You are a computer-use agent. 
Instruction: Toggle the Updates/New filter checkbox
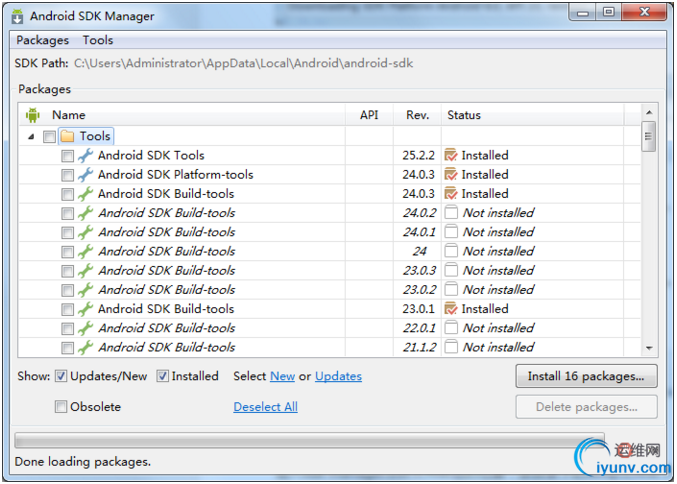61,376
